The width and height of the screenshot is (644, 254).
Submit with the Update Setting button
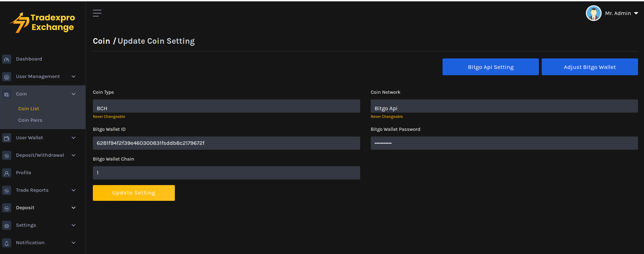tap(133, 193)
